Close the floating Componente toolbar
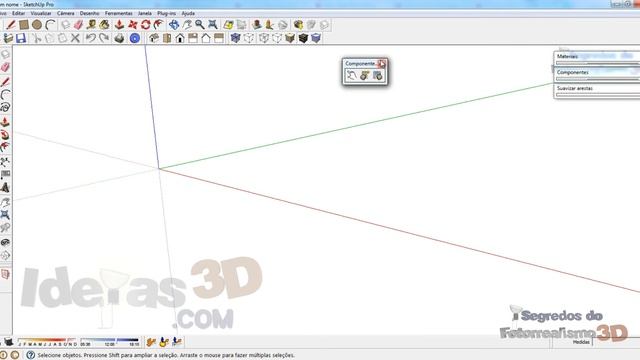Screen dimensions: 640x360 (381, 64)
